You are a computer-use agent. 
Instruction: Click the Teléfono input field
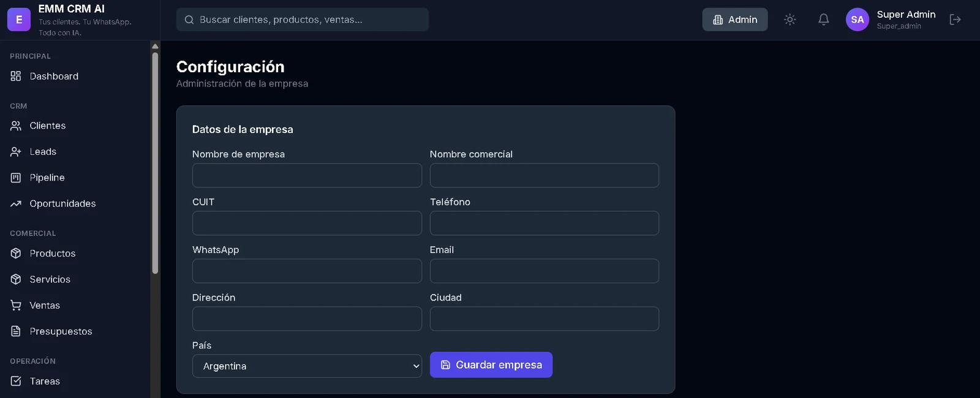pyautogui.click(x=545, y=223)
